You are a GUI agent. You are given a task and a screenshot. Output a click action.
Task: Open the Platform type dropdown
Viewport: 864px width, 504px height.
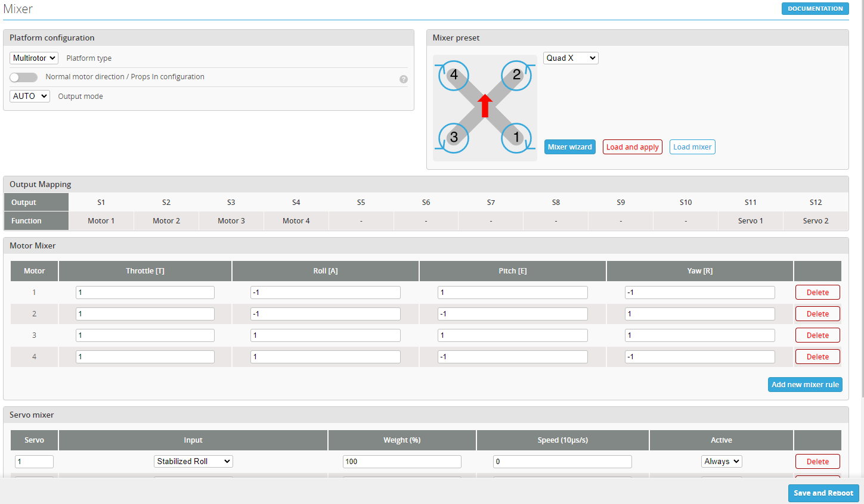pyautogui.click(x=33, y=58)
